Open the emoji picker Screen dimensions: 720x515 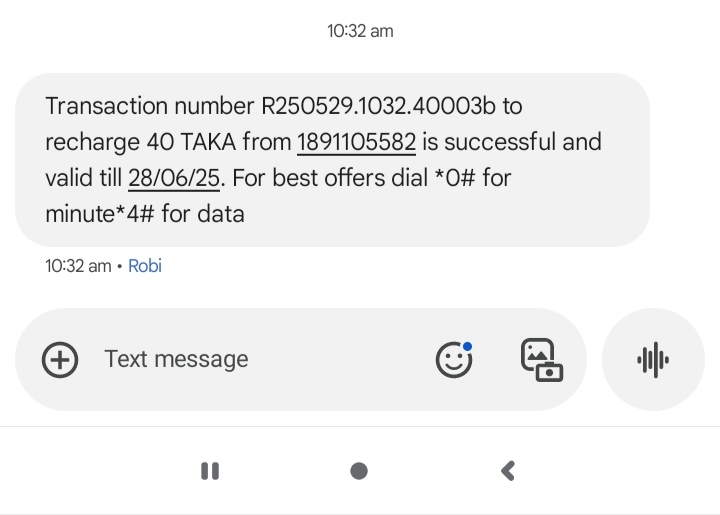(x=454, y=360)
